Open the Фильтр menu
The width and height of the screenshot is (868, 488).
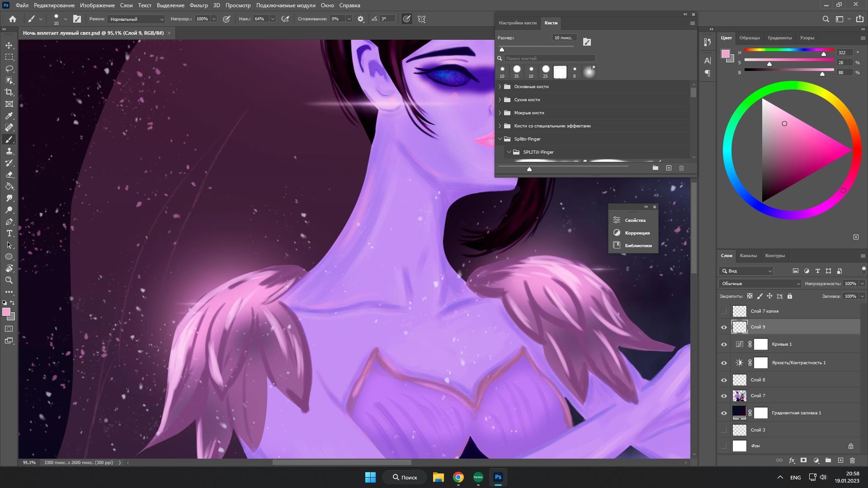198,5
